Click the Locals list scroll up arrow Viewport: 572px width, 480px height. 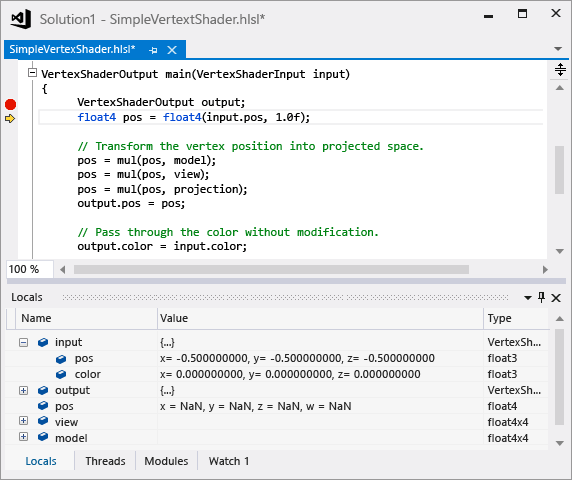coord(560,319)
